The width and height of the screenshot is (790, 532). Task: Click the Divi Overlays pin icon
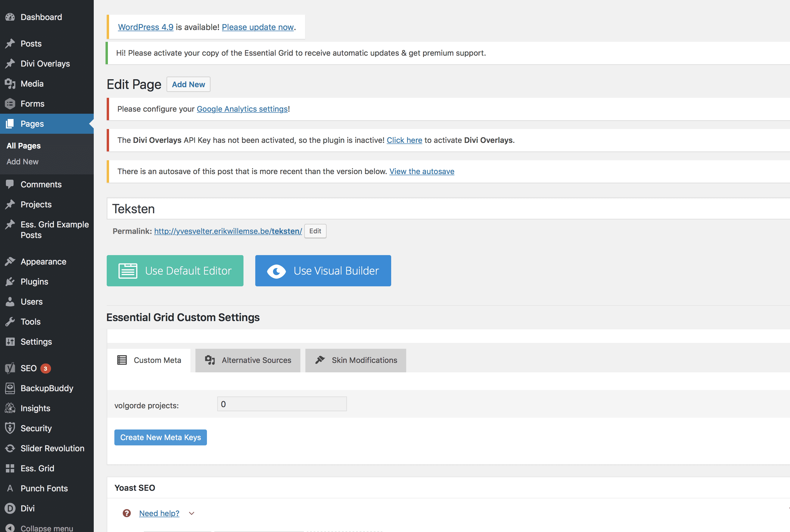[10, 63]
